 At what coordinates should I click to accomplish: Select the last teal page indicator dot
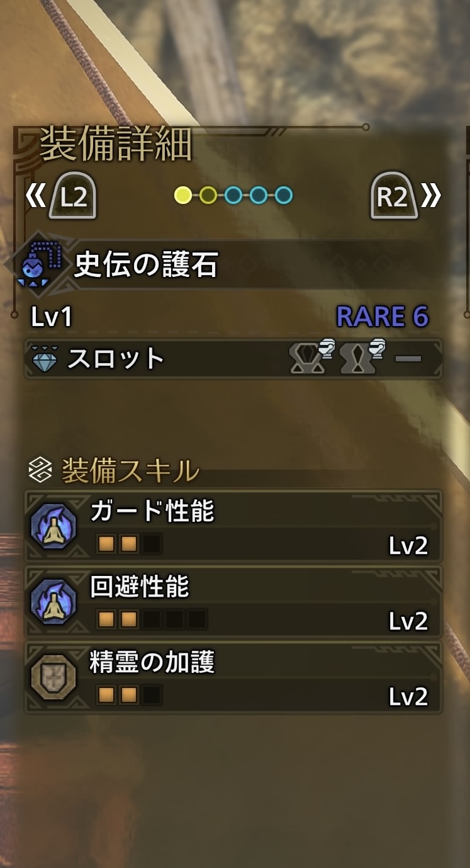click(x=284, y=195)
